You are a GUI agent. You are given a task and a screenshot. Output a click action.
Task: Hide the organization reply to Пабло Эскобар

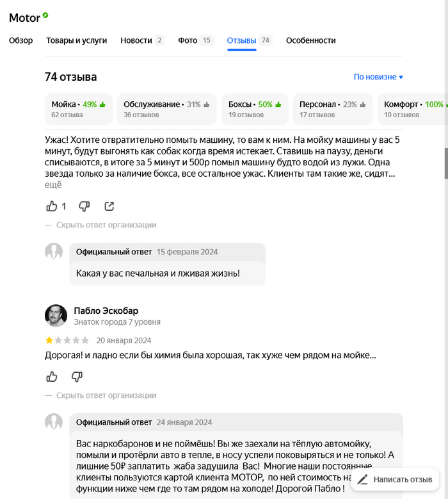coord(106,395)
